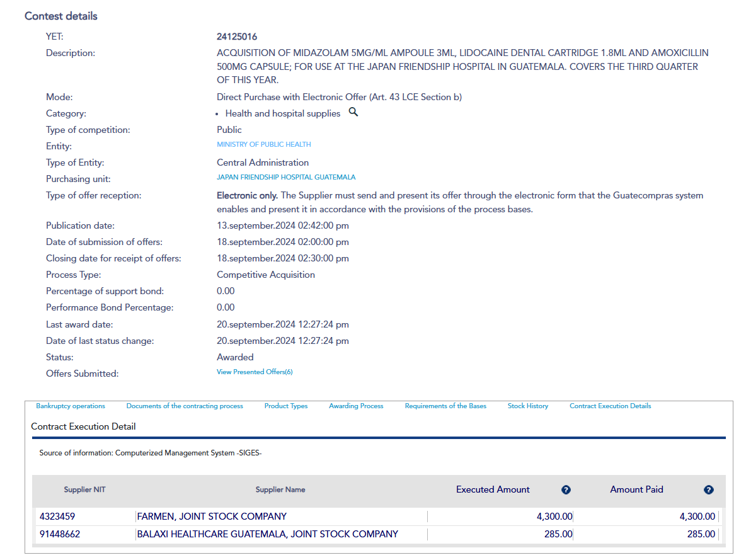Select the Product Types tab
This screenshot has height=560, width=746.
tap(286, 406)
